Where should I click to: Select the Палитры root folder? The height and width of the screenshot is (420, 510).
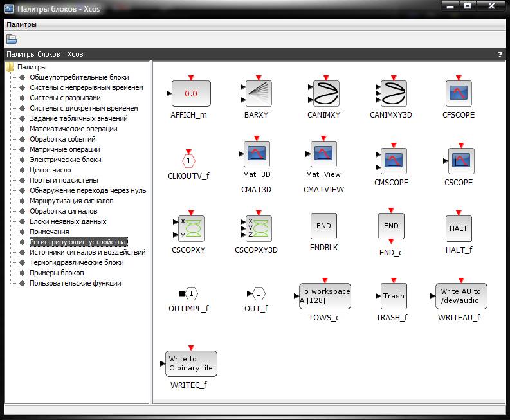32,67
